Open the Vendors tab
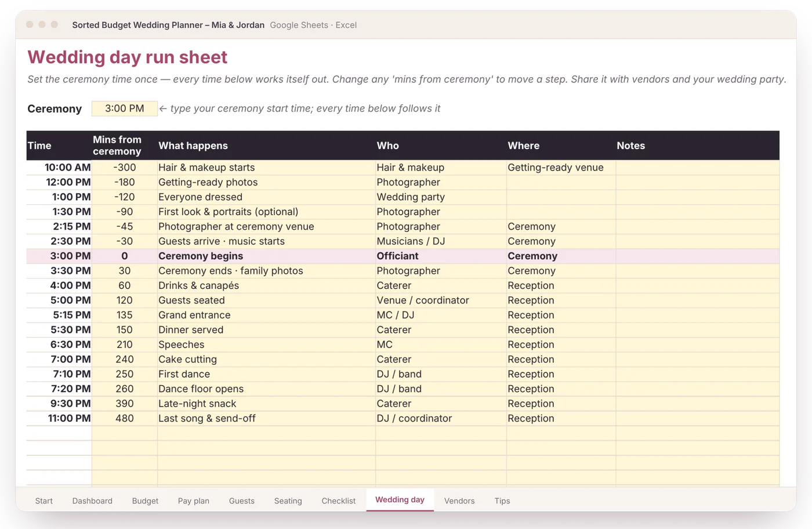 (459, 501)
